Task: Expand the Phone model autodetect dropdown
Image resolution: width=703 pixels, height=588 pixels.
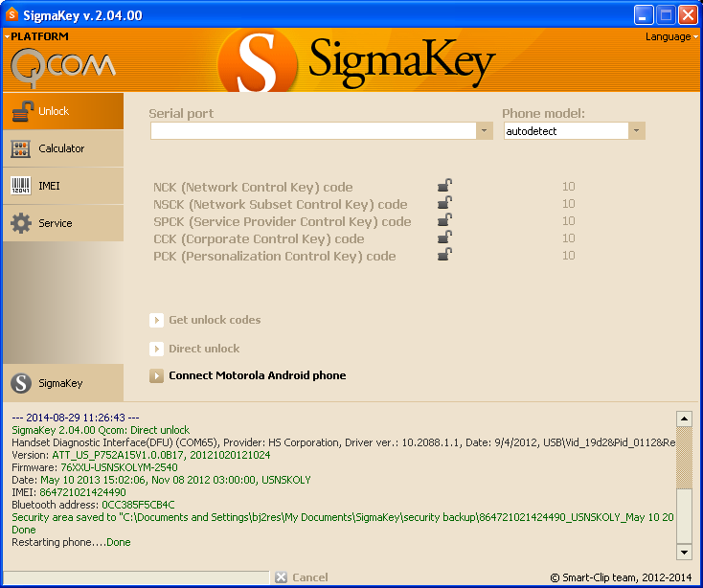Action: coord(637,131)
